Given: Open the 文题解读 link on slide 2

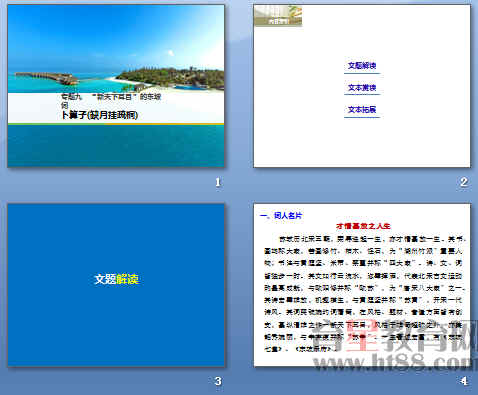Looking at the screenshot, I should click(x=362, y=66).
